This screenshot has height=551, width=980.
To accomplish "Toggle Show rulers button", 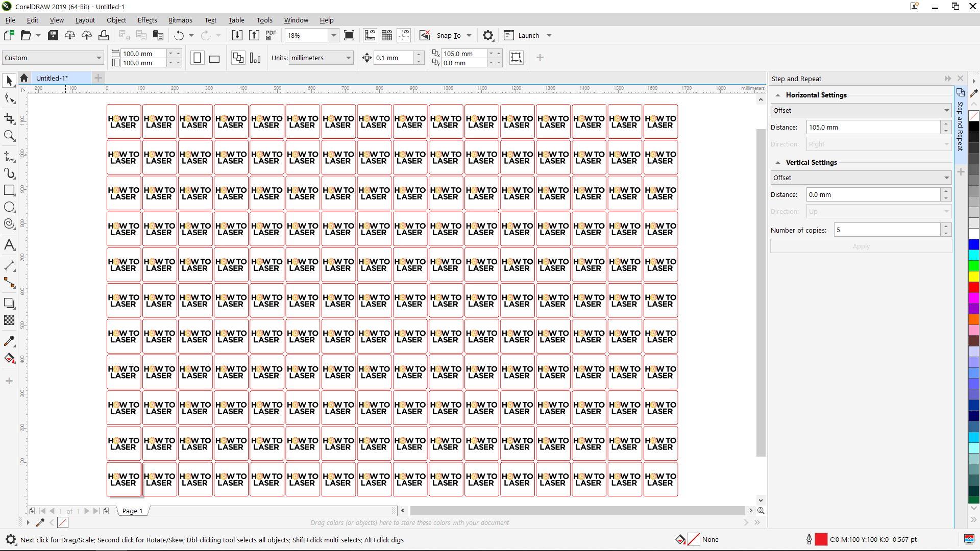I will coord(370,35).
